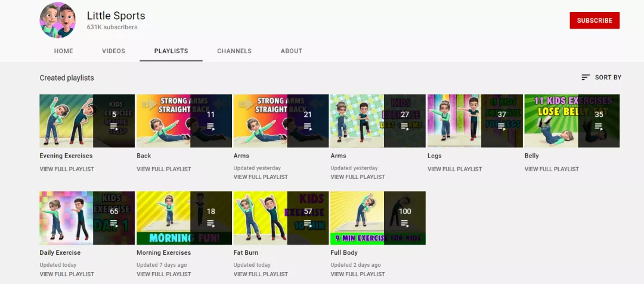Image resolution: width=644 pixels, height=284 pixels.
Task: Click playlist icon on Daily Exercise thumbnail
Action: click(x=114, y=224)
